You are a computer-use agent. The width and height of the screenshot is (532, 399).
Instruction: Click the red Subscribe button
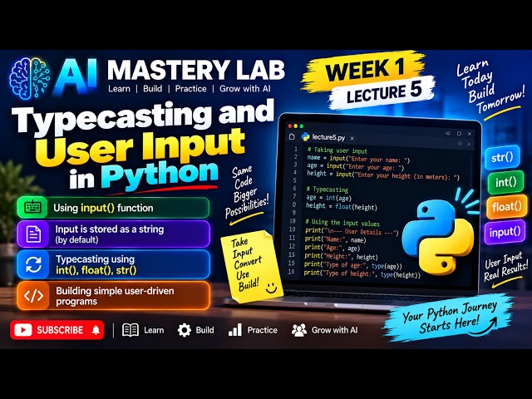pos(57,330)
